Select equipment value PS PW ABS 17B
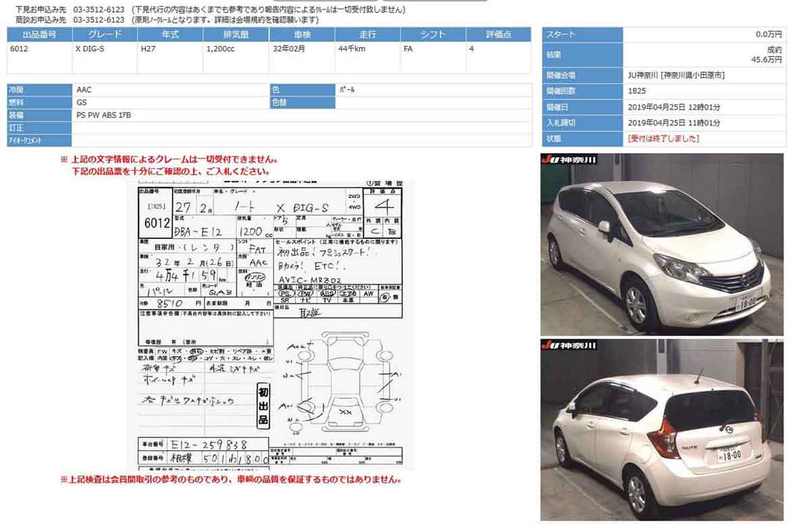The image size is (812, 524). click(x=104, y=115)
